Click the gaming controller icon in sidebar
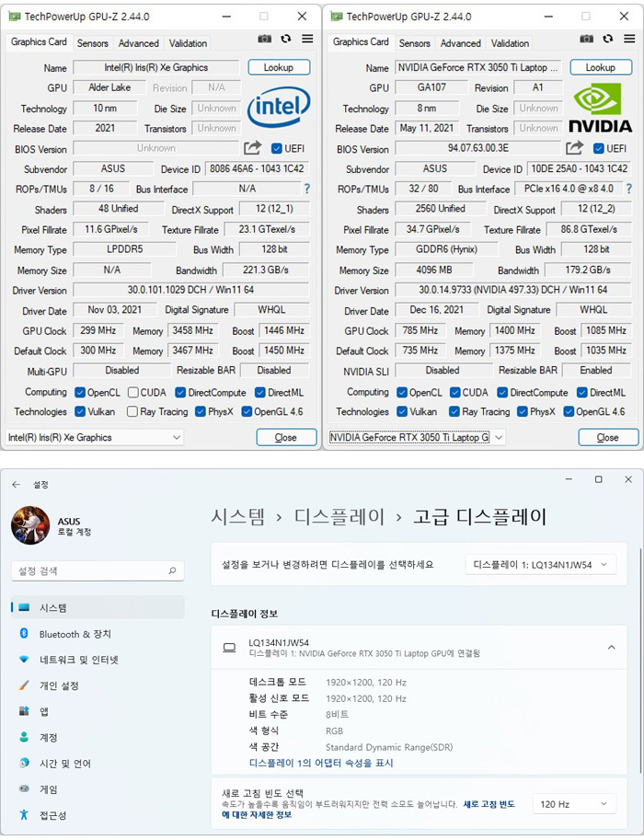This screenshot has height=840, width=644. pyautogui.click(x=24, y=788)
